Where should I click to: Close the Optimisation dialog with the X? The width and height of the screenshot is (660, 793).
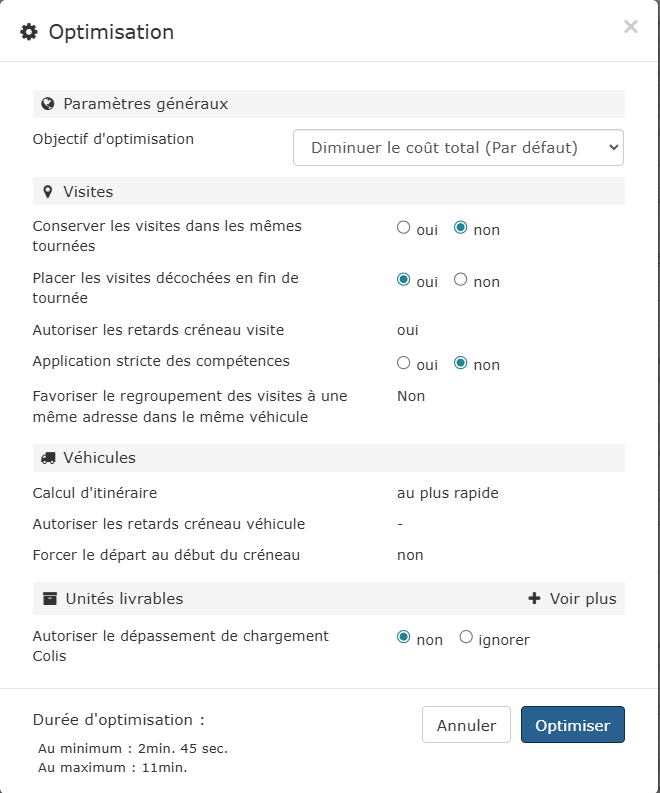[x=630, y=27]
